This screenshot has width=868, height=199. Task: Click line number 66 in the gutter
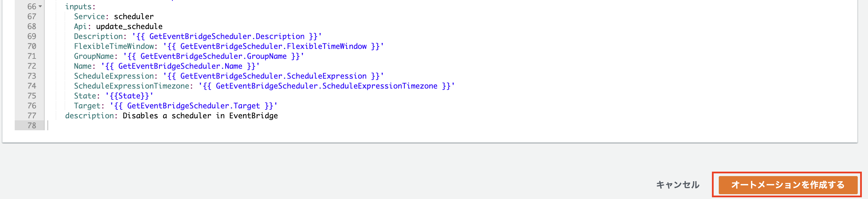31,6
